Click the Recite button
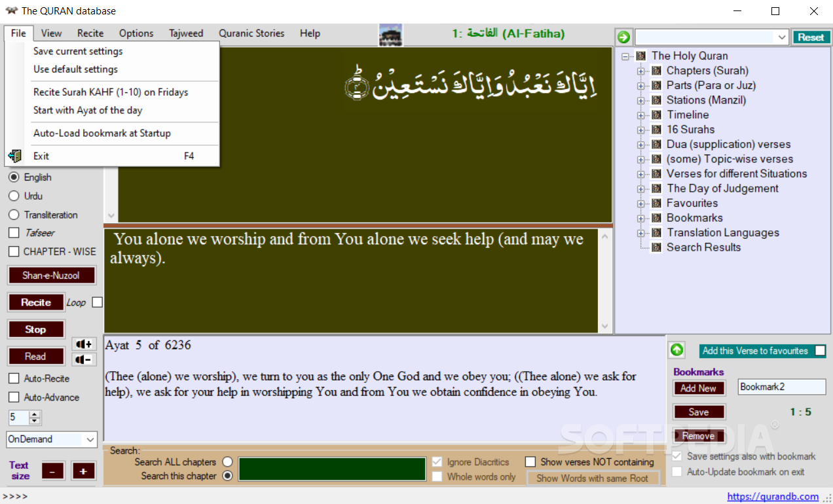Screen dimensions: 833x504 click(36, 302)
